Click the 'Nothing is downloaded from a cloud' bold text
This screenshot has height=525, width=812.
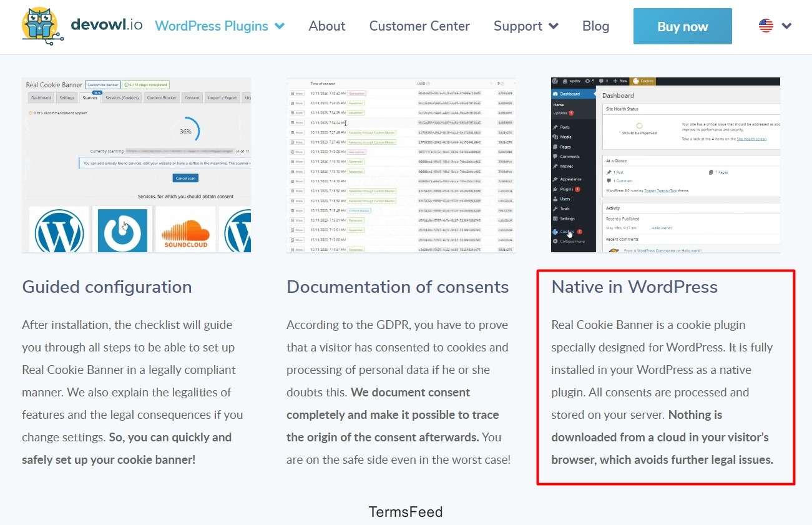pos(662,437)
